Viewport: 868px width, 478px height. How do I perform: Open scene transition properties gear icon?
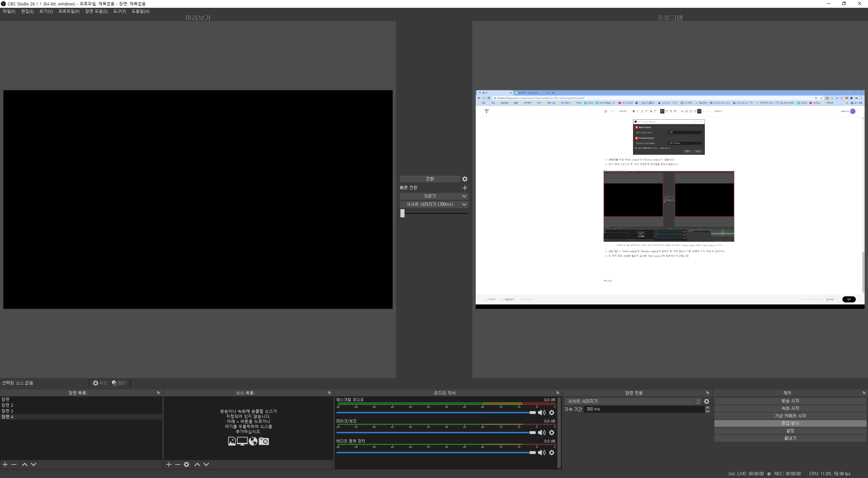point(707,401)
